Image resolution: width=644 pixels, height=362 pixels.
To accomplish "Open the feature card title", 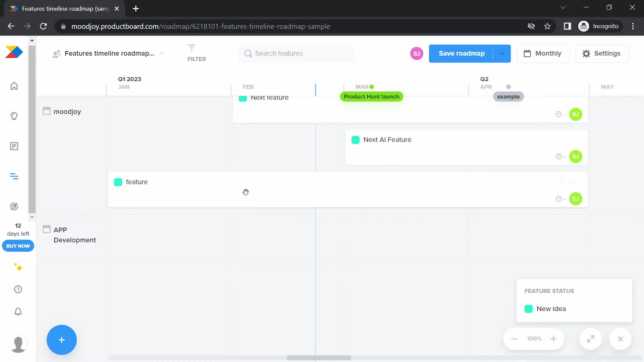I will tap(137, 182).
